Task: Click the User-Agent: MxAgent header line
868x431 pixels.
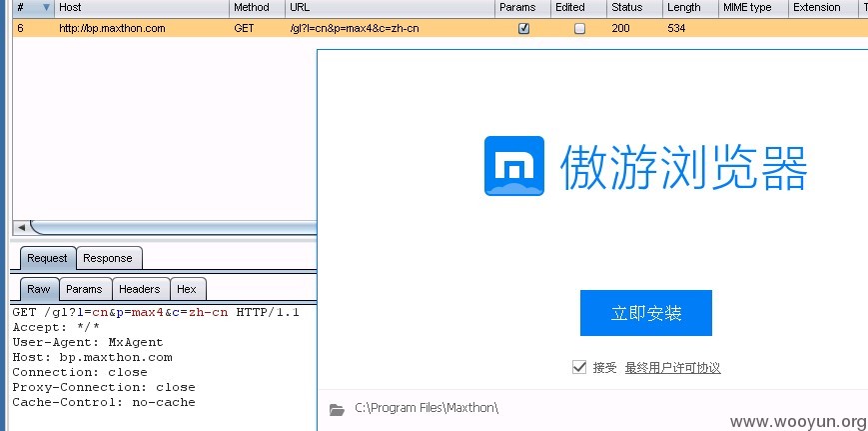Action: 88,342
